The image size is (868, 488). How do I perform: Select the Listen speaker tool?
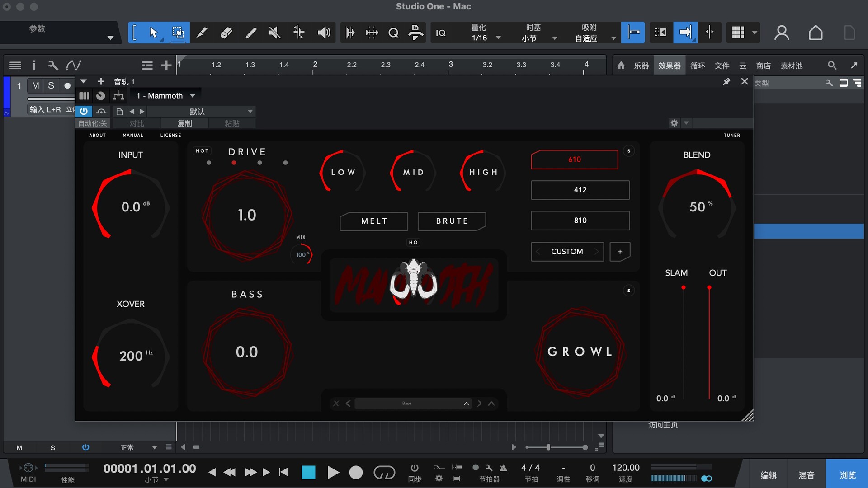tap(324, 33)
